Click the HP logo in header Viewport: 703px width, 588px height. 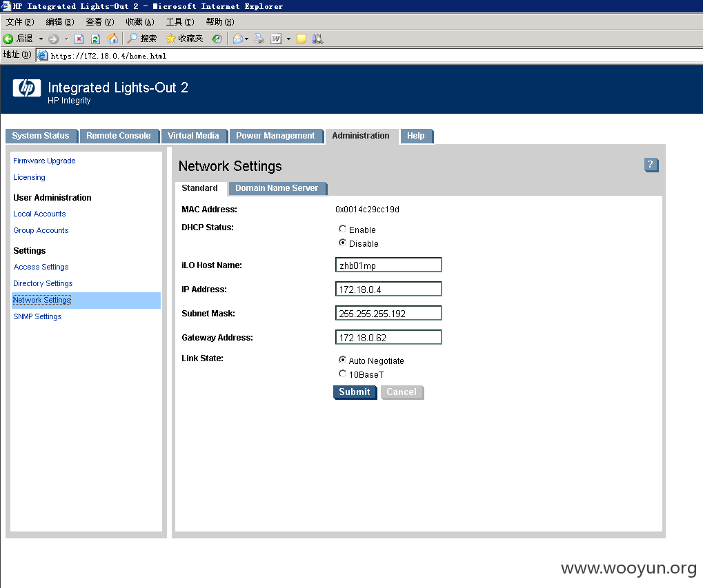(x=27, y=88)
